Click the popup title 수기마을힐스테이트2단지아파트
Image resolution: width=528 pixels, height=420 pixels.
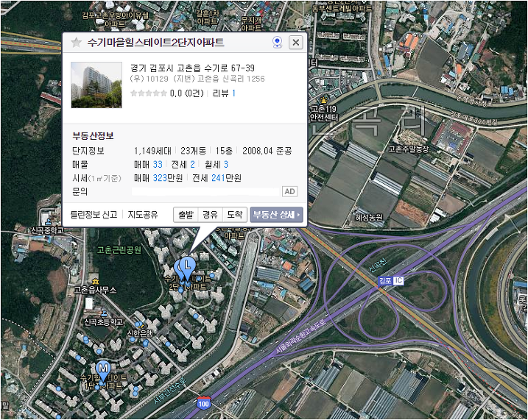coord(155,43)
